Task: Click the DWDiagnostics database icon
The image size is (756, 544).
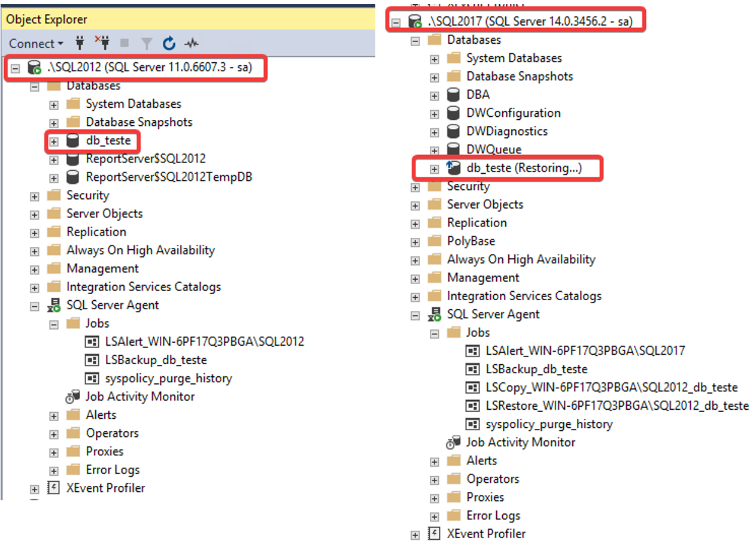Action: 454,131
